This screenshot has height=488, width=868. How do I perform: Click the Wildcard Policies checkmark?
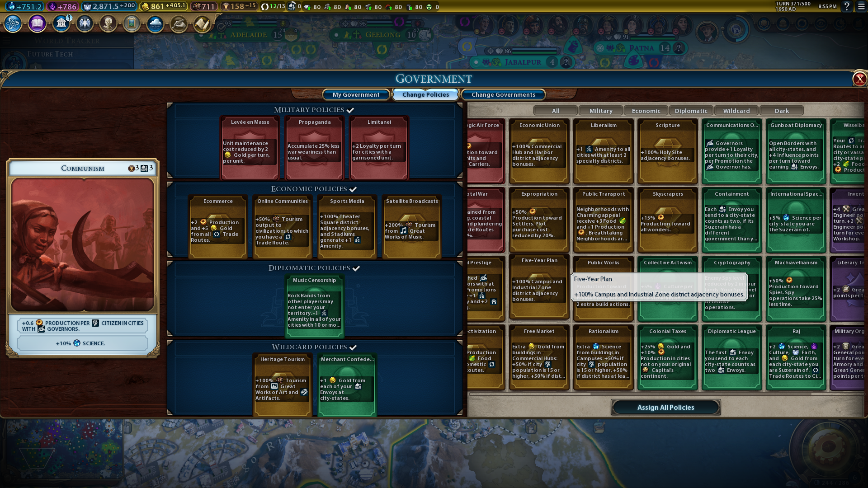353,347
